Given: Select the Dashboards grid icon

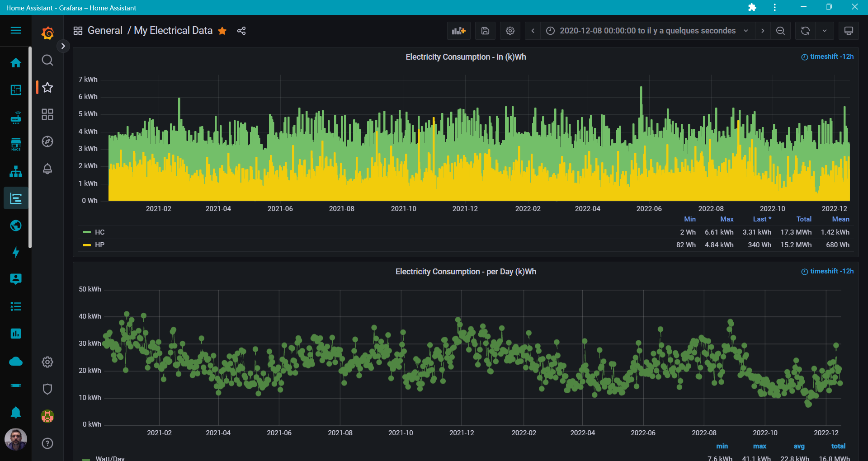Looking at the screenshot, I should coord(47,114).
